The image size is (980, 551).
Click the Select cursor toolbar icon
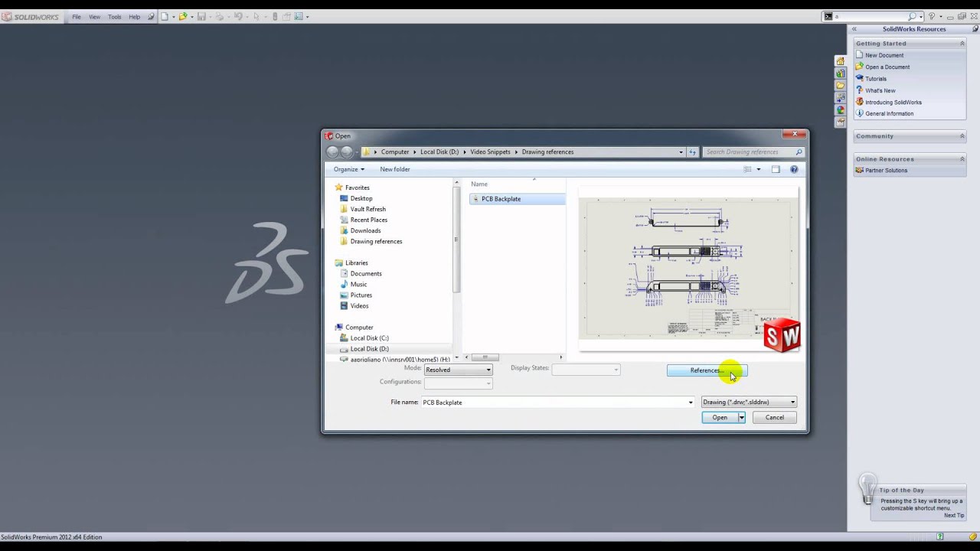[x=256, y=16]
